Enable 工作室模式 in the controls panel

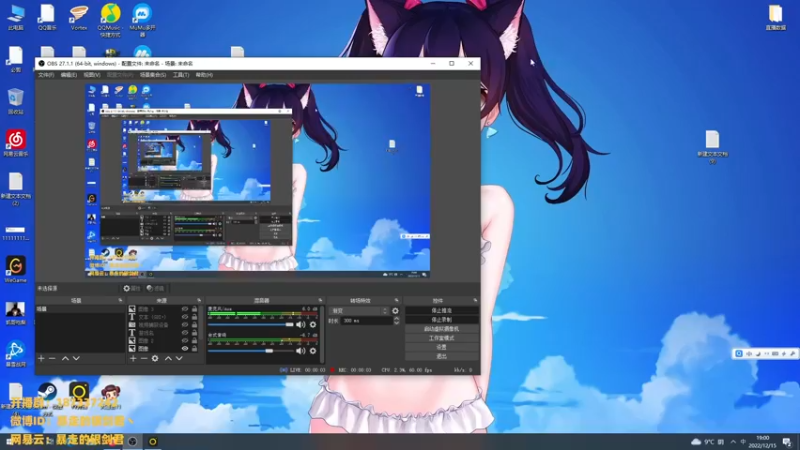(441, 338)
